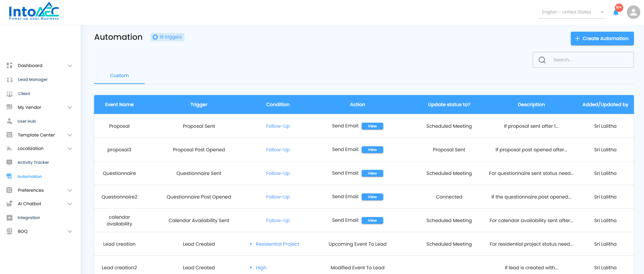The image size is (644, 274).
Task: Click the My Vendor sidebar icon
Action: pyautogui.click(x=9, y=107)
